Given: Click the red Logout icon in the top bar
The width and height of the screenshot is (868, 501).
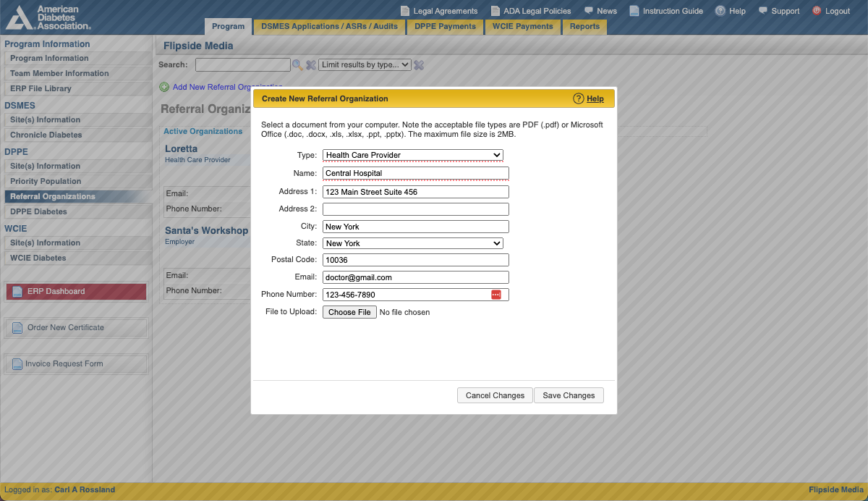Looking at the screenshot, I should [816, 11].
